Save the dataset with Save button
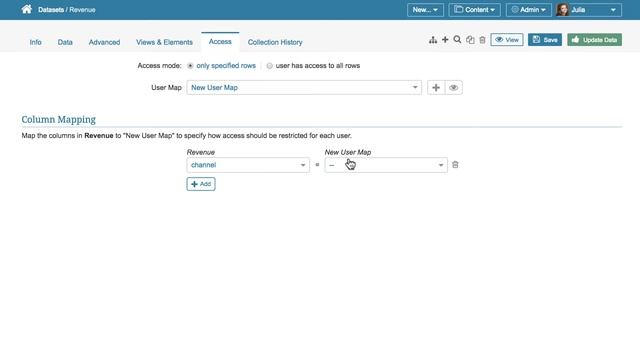The width and height of the screenshot is (640, 360). (x=545, y=40)
